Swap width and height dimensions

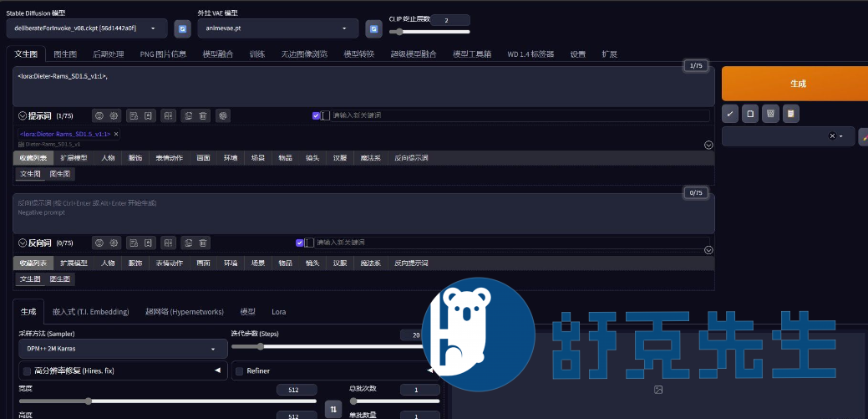click(x=332, y=409)
